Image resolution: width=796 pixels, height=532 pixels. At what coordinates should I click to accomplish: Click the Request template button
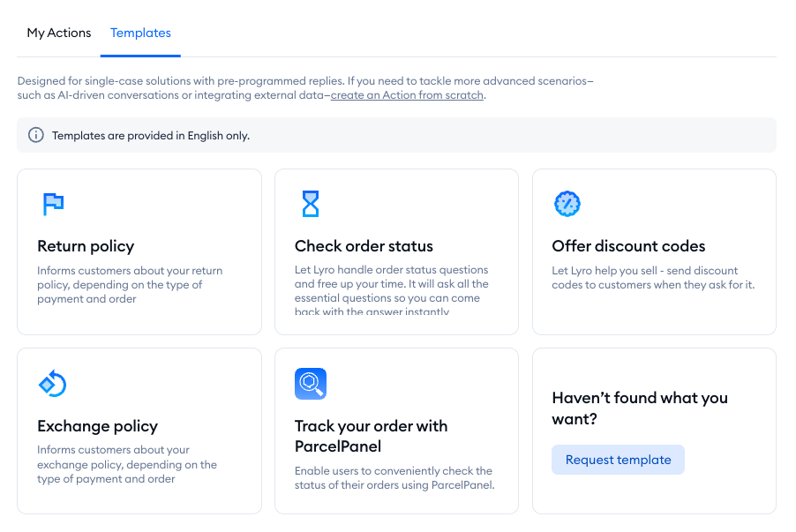coord(618,460)
